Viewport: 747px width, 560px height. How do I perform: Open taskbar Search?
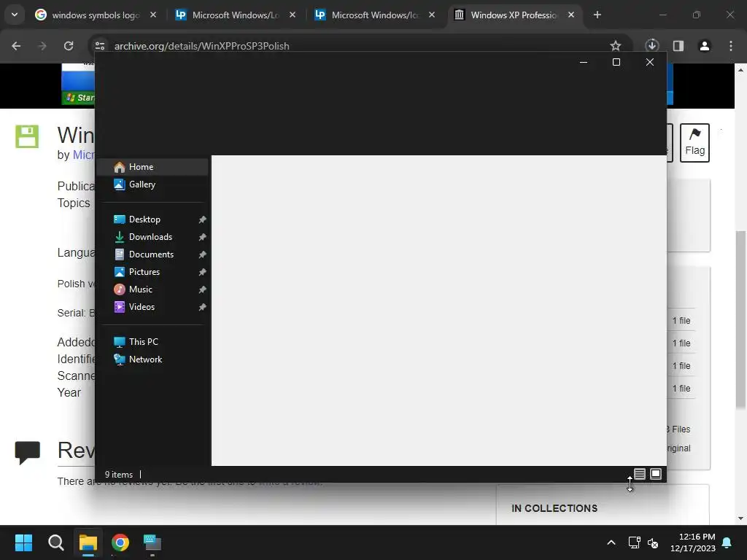tap(55, 542)
